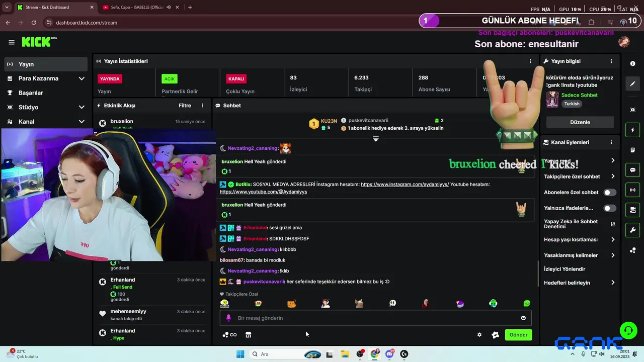Open File Explorer from the taskbar
This screenshot has height=362, width=644.
coord(345,354)
